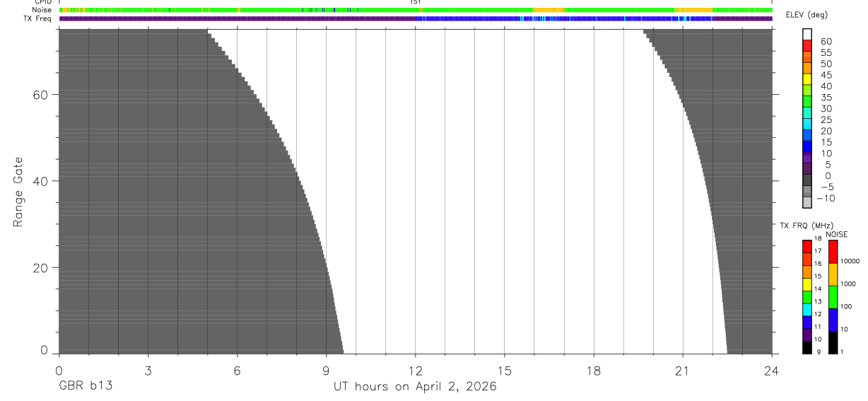This screenshot has width=868, height=401.
Task: Click the '55' label on ELEV legend
Action: tap(826, 53)
